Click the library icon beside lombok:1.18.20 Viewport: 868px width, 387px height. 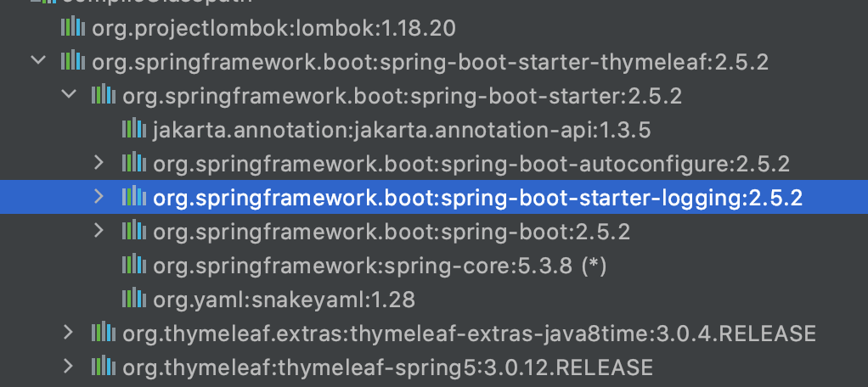[x=72, y=26]
